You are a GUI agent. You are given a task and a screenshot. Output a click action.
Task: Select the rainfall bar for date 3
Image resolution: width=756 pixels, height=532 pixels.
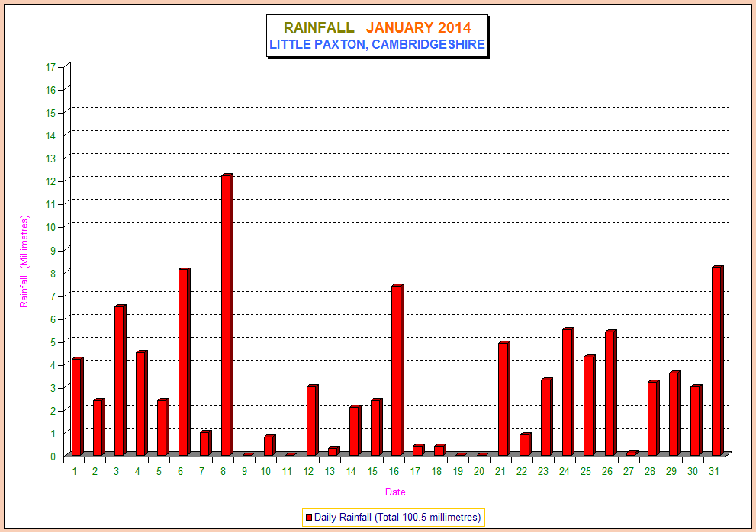tap(120, 380)
